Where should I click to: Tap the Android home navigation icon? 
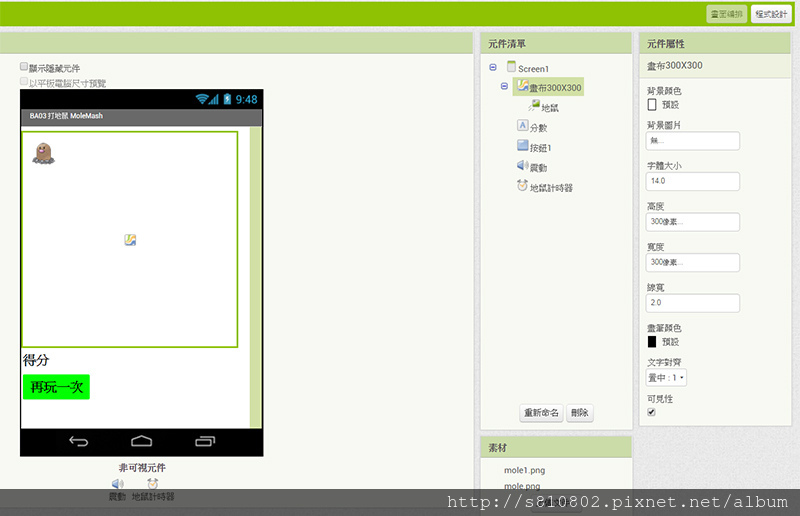point(141,441)
